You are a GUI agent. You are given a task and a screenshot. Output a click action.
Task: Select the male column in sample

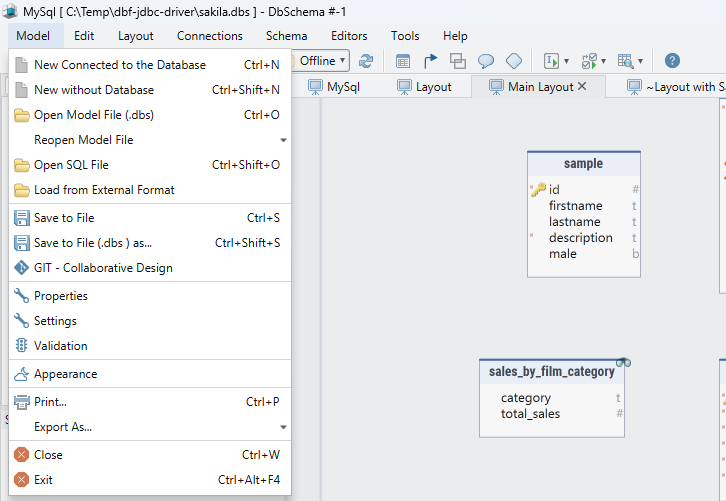(x=584, y=254)
